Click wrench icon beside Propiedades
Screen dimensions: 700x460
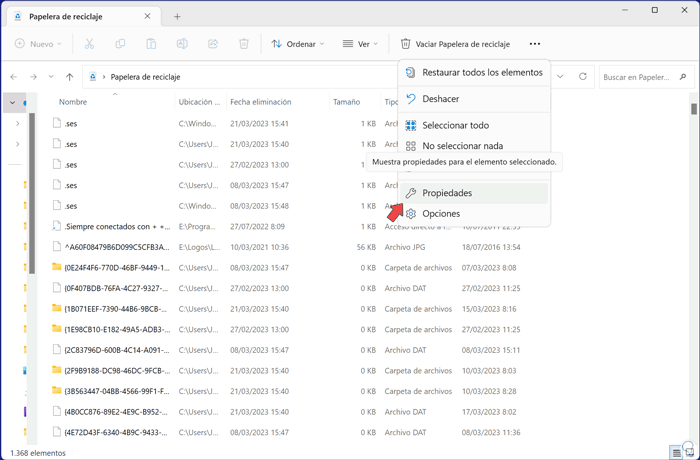tap(411, 193)
